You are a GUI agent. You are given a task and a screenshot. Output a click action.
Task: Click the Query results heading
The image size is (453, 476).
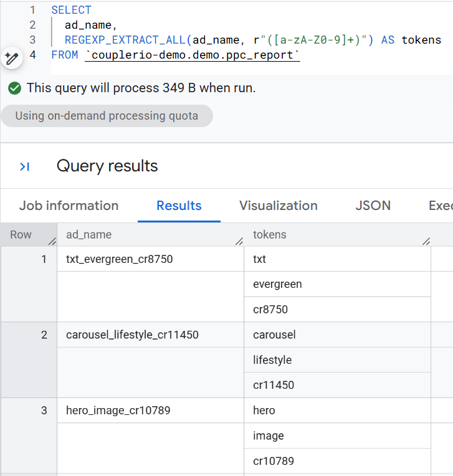click(107, 166)
